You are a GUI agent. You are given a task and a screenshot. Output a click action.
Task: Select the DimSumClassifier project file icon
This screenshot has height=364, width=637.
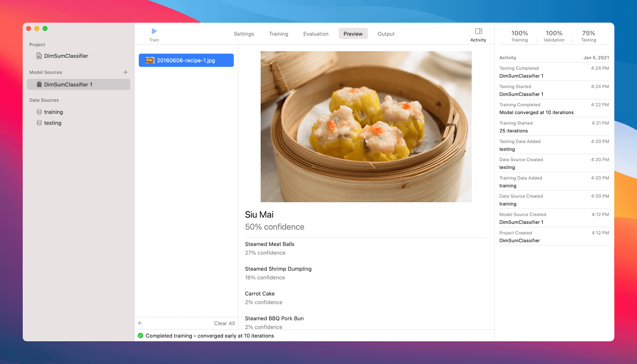(39, 56)
